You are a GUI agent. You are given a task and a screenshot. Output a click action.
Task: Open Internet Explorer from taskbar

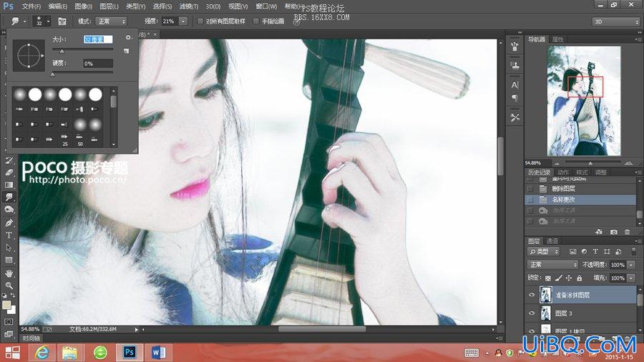42,352
